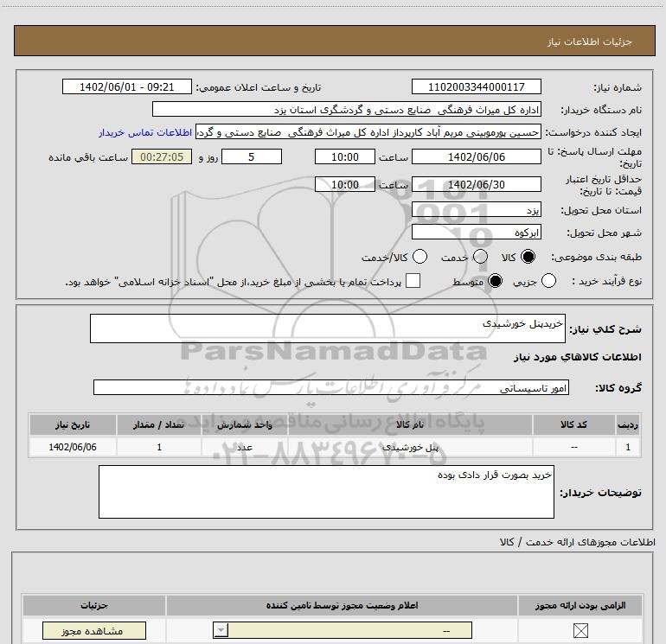The height and width of the screenshot is (644, 666).
Task: Select the کالا/خدمت radio button
Action: (420, 257)
